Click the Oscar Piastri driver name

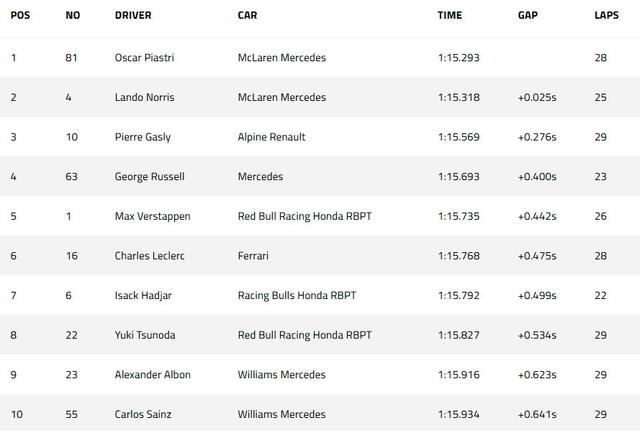tap(145, 58)
